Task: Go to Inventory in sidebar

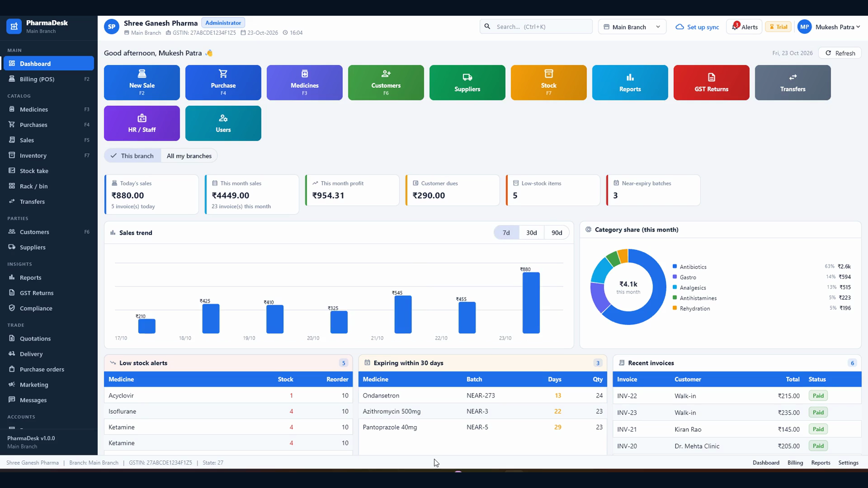Action: [49, 156]
